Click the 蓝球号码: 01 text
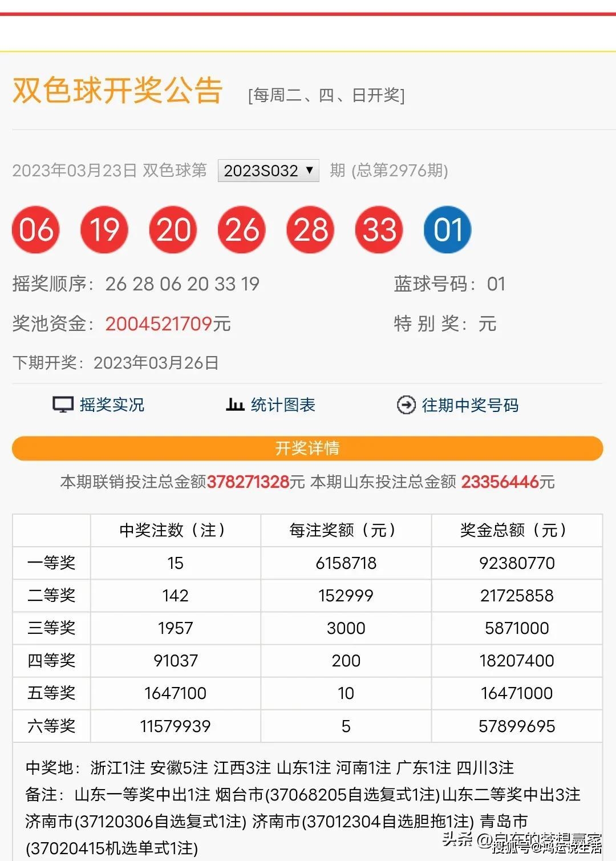Viewport: 616px width, 861px height. pos(449,284)
